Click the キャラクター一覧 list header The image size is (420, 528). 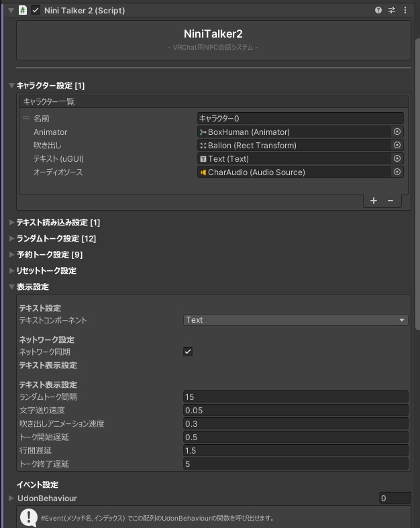click(x=213, y=101)
